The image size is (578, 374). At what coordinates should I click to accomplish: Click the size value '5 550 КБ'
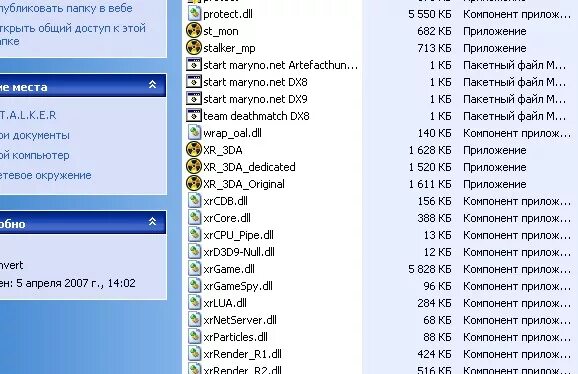pyautogui.click(x=429, y=14)
